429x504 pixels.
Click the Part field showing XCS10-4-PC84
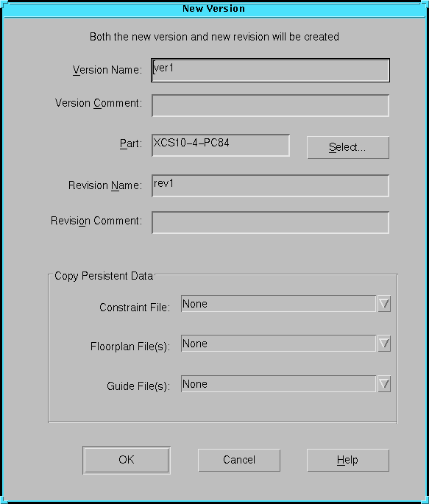(x=221, y=145)
